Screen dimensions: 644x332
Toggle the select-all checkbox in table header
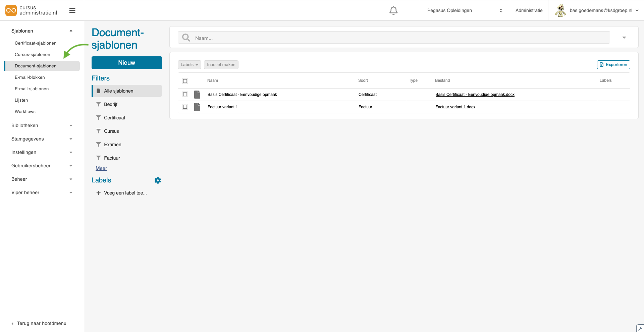click(185, 81)
